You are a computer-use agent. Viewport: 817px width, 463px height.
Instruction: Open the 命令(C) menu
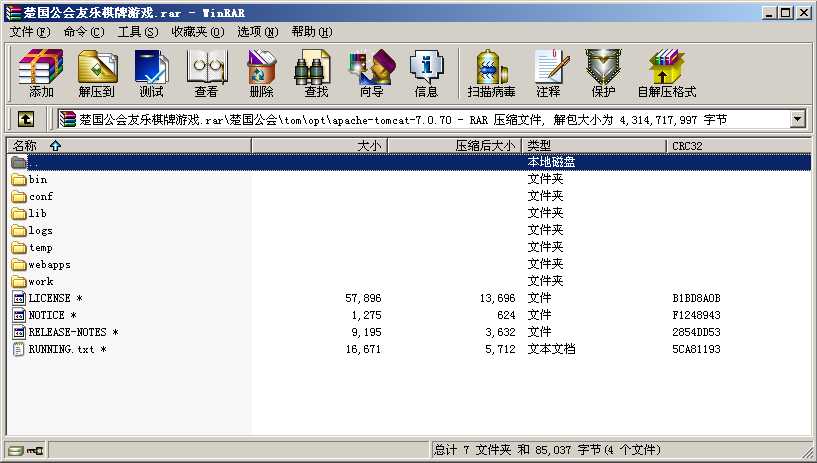pyautogui.click(x=84, y=32)
